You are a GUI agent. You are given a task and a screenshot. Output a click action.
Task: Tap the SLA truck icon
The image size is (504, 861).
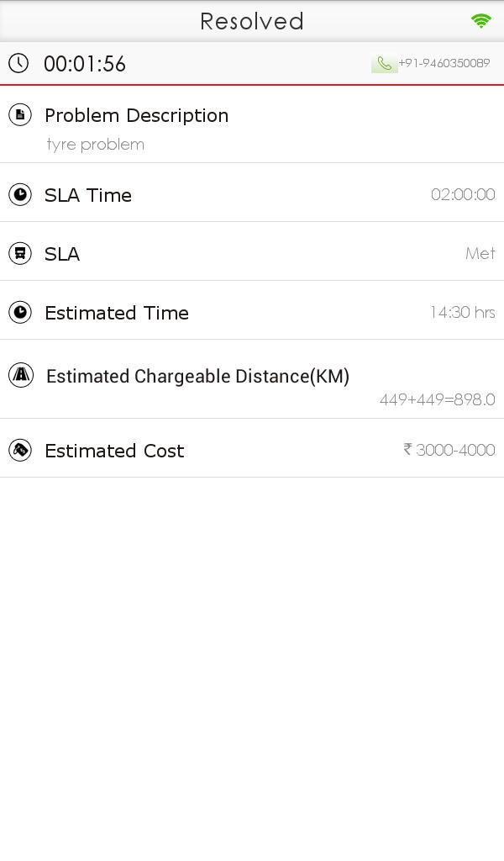(20, 253)
